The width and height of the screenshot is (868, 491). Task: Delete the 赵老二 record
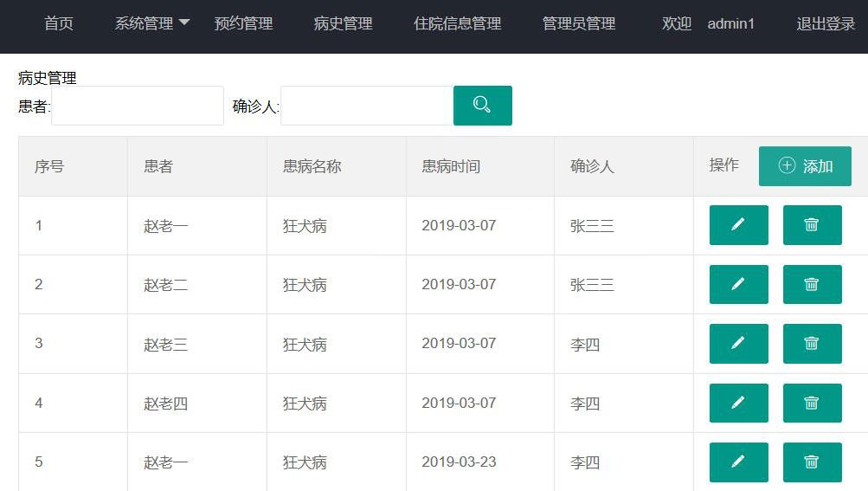[x=812, y=284]
